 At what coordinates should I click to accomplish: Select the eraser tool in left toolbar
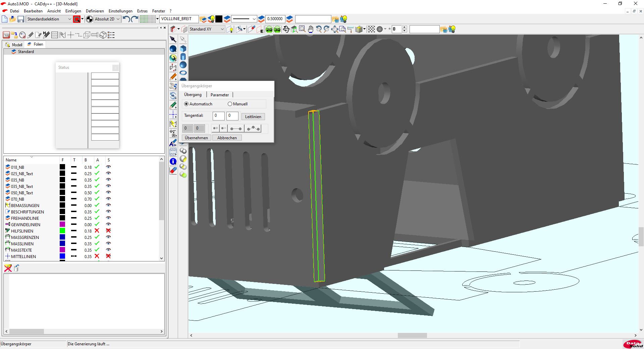[173, 171]
